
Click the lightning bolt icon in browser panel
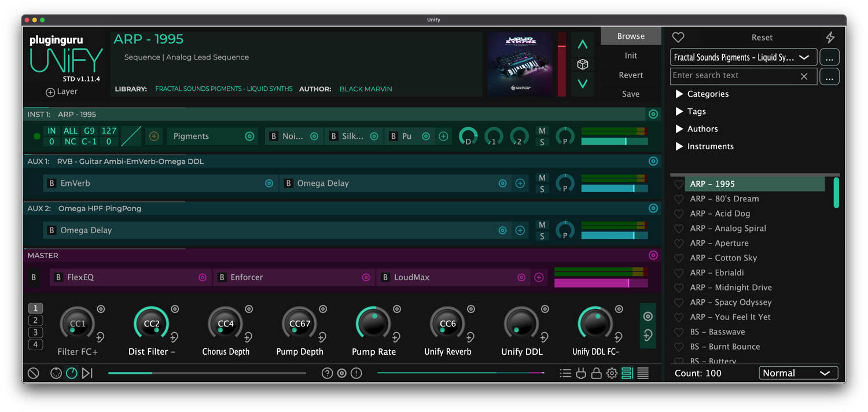tap(830, 37)
